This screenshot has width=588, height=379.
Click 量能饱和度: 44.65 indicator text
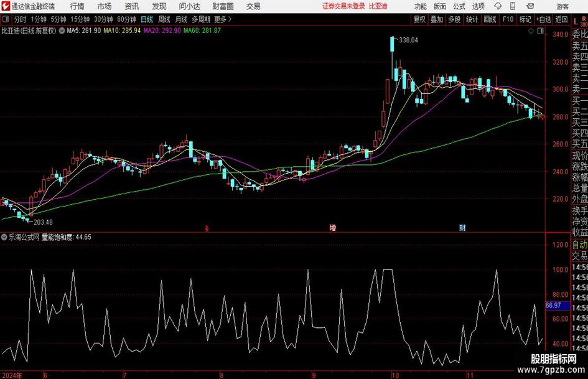point(67,237)
